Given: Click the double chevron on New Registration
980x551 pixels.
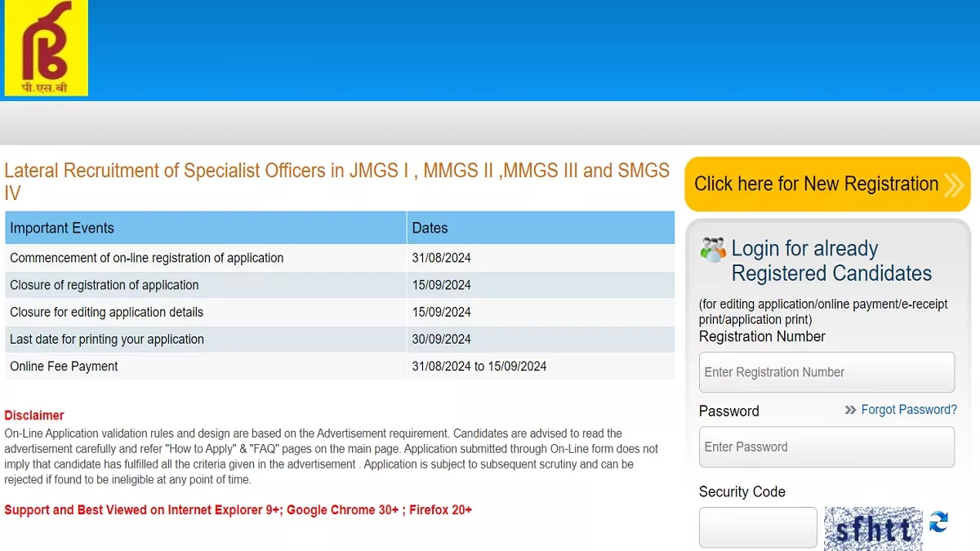Looking at the screenshot, I should (952, 185).
